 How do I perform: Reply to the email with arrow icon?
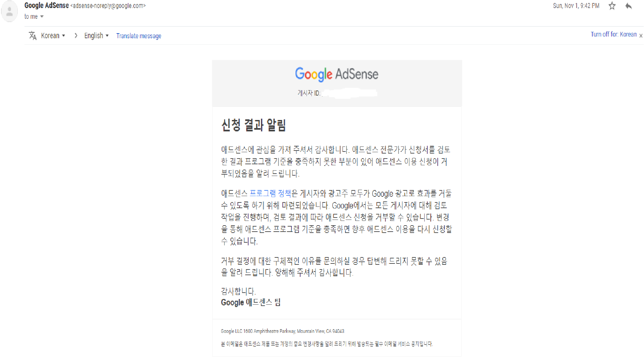pos(629,6)
